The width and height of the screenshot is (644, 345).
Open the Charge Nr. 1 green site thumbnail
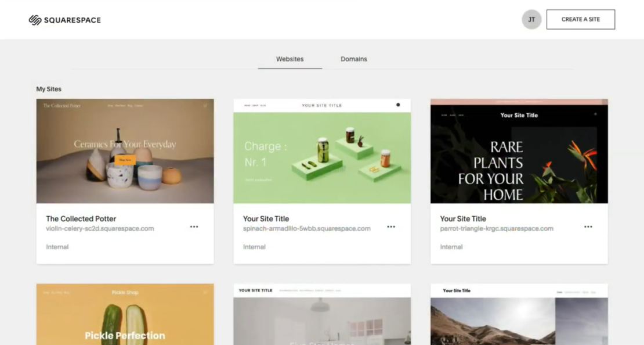(x=322, y=151)
